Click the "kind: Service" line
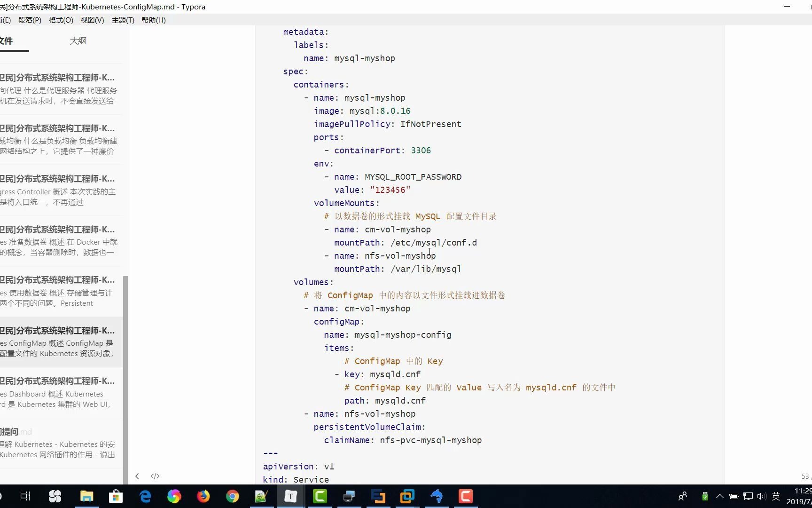 point(296,480)
